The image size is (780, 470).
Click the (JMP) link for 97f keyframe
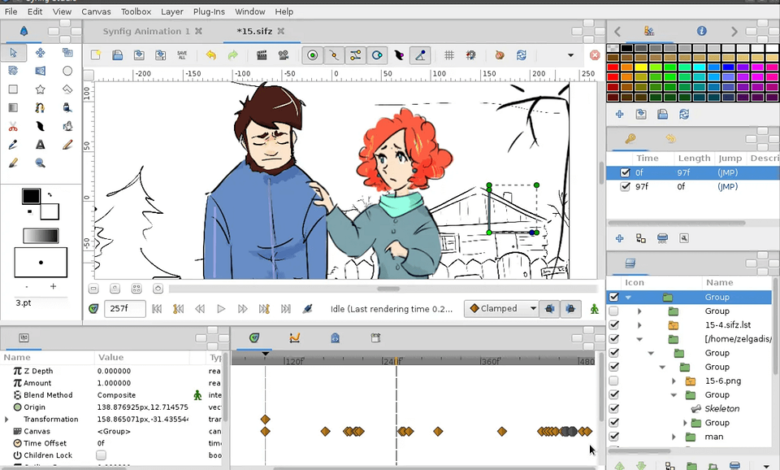pyautogui.click(x=726, y=186)
